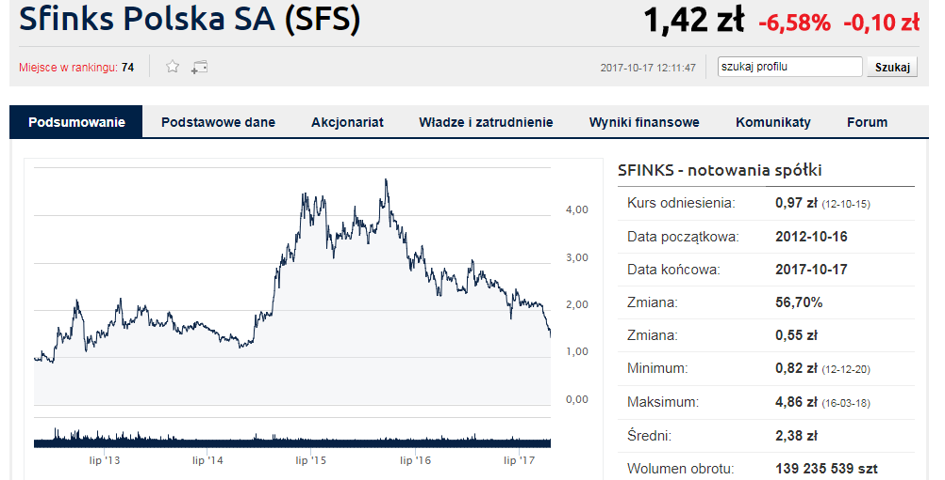Click the lip '17 date label on chart
Screen dimensions: 945x480
click(x=518, y=460)
